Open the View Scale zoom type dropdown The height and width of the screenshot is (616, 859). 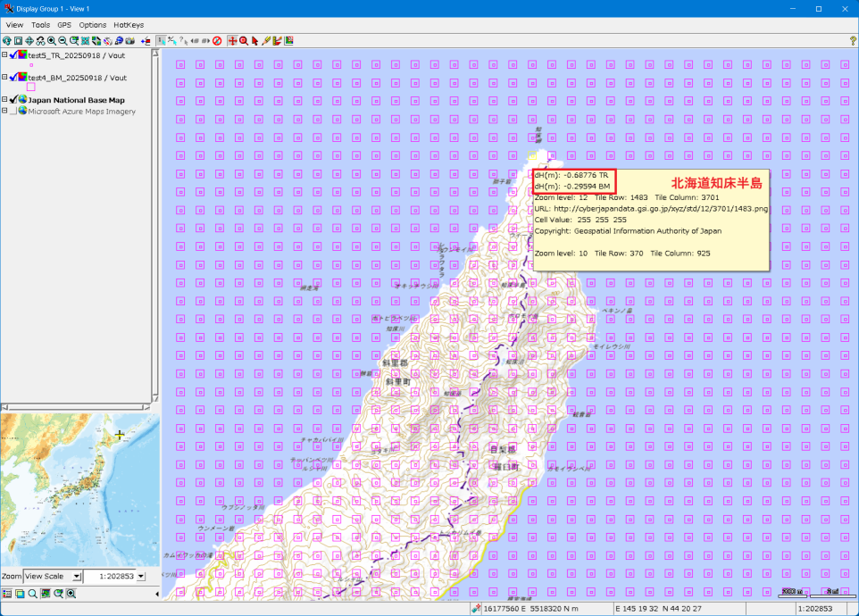[76, 577]
